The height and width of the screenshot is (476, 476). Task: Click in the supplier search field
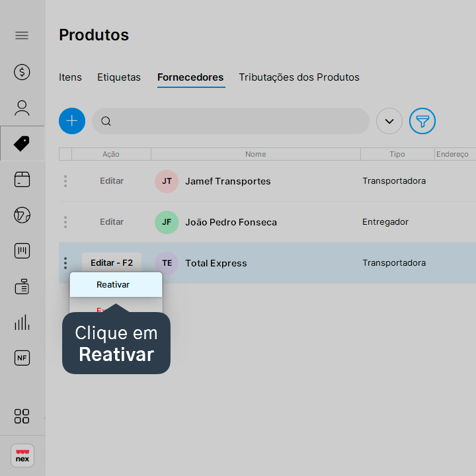(x=231, y=121)
